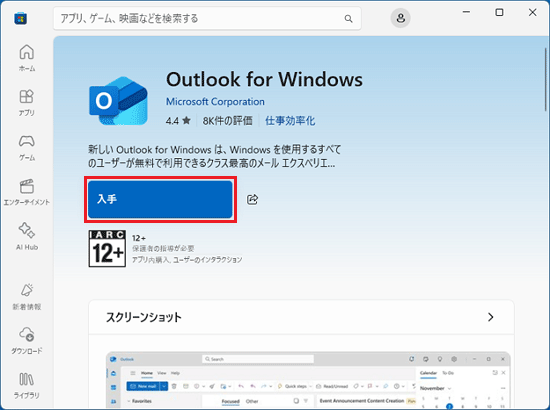Click 保護者の指導が必要 text

(x=163, y=249)
